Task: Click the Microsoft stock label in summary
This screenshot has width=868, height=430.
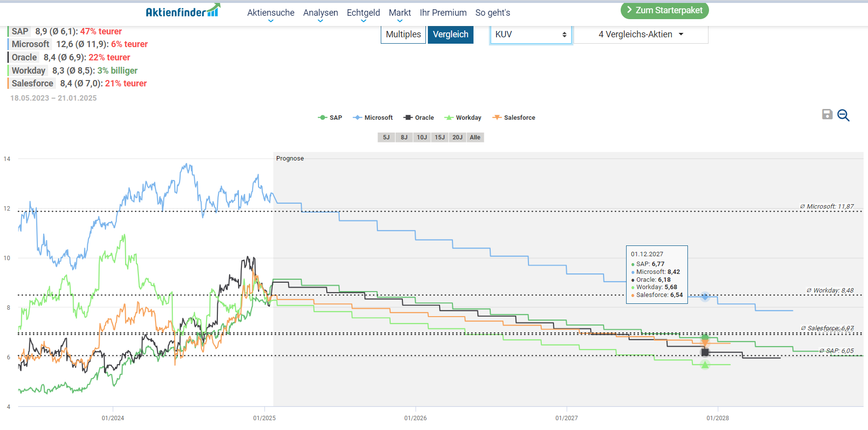Action: 30,44
